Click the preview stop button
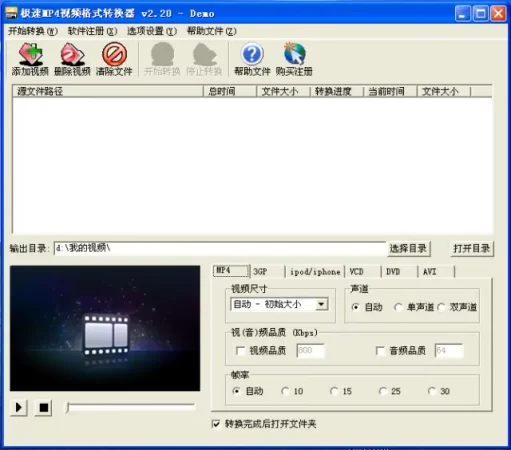The image size is (511, 450). tap(44, 407)
